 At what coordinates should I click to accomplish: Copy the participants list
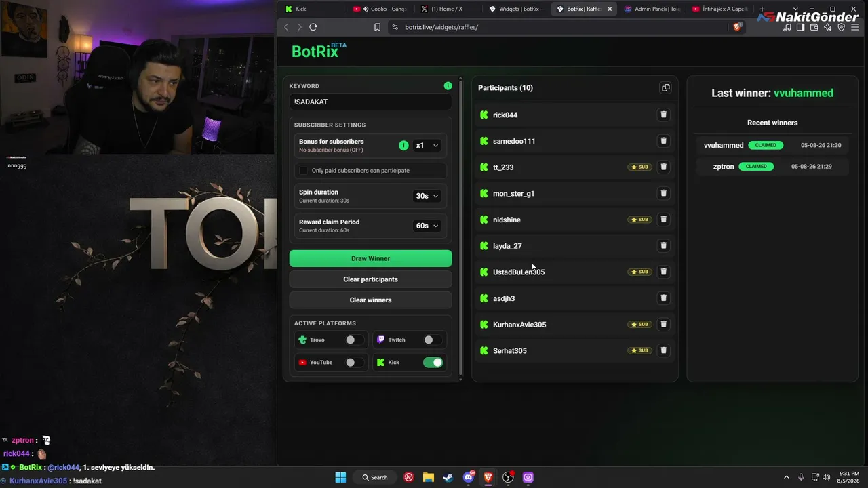click(665, 88)
